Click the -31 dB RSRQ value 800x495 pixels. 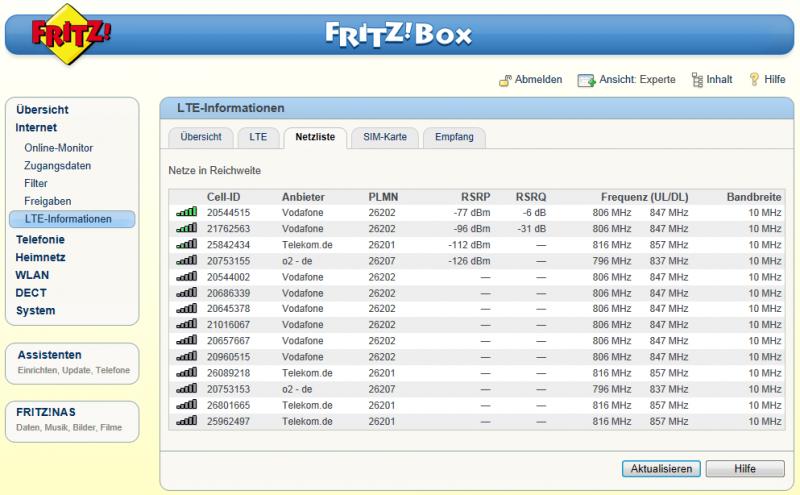point(532,229)
